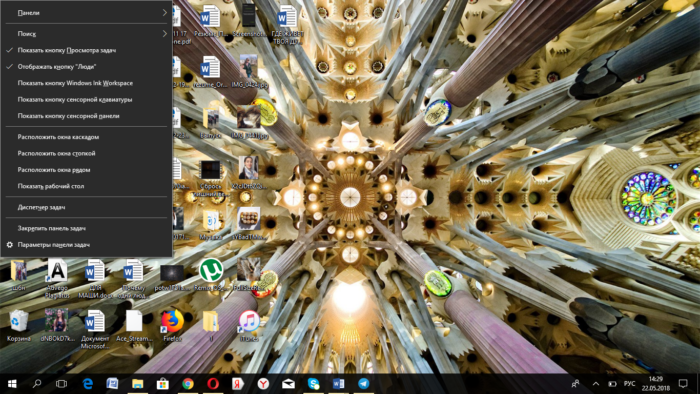Open the Yandex 'Я' taskbar icon

[238, 384]
